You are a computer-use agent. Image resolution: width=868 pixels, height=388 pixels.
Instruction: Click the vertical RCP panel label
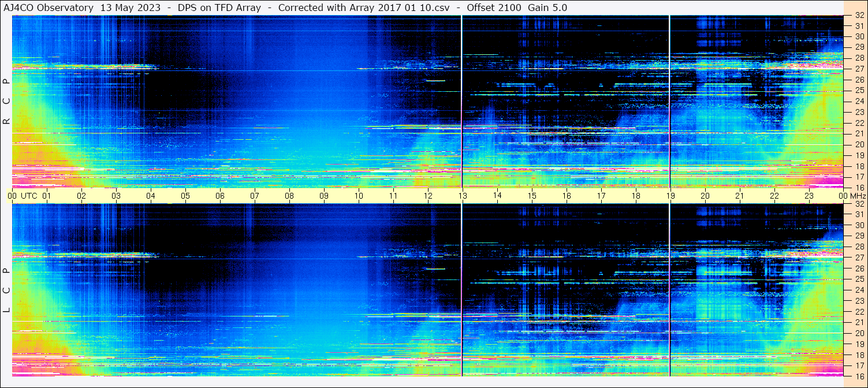(6, 101)
